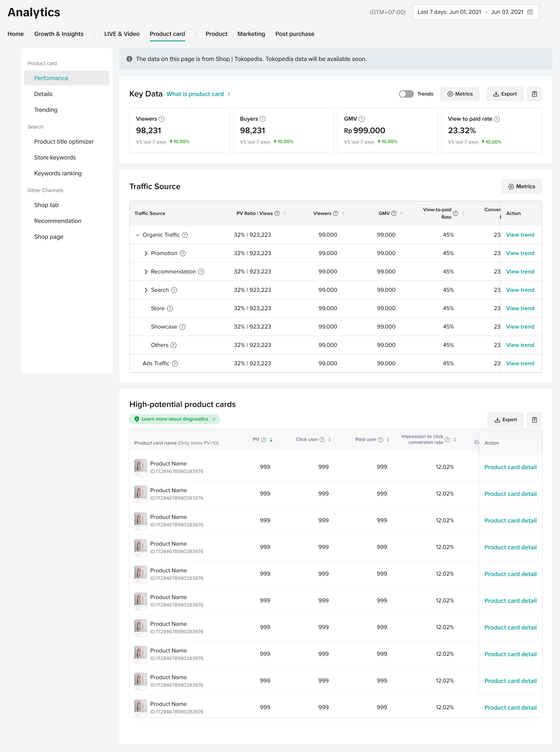Image resolution: width=560 pixels, height=752 pixels.
Task: Open the Marketing tab
Action: (251, 34)
